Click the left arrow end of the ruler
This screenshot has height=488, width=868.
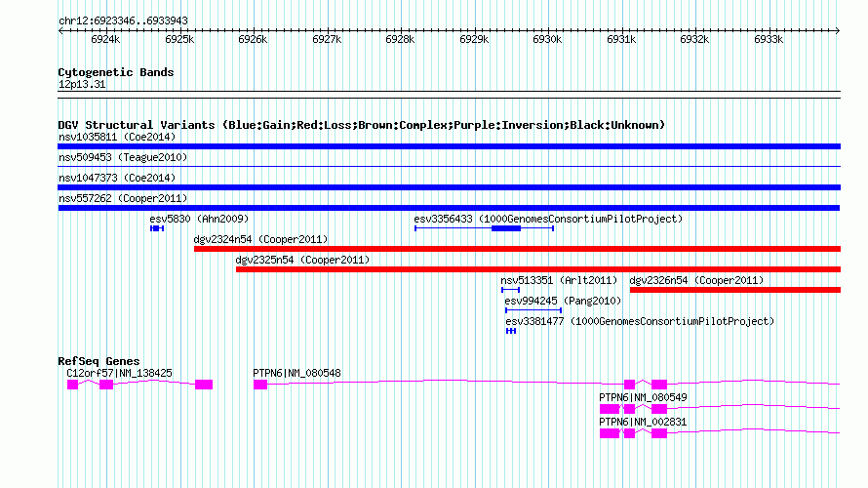click(x=60, y=30)
